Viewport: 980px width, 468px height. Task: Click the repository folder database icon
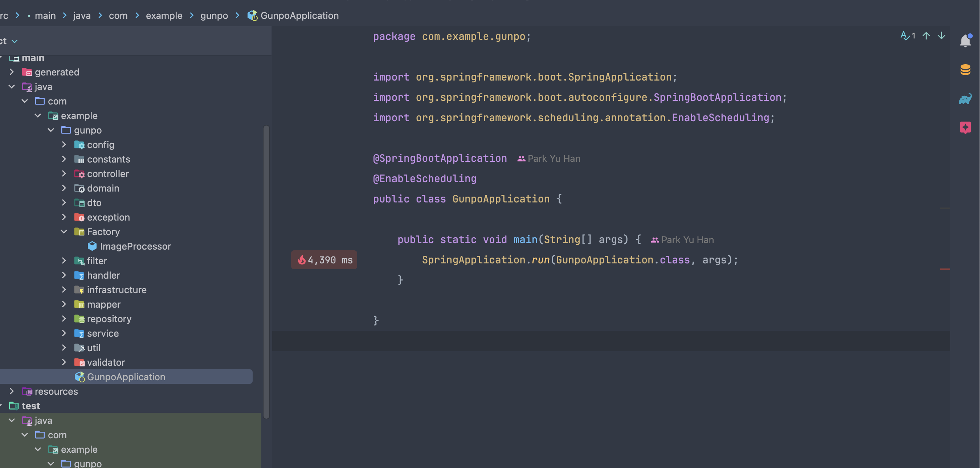point(79,319)
